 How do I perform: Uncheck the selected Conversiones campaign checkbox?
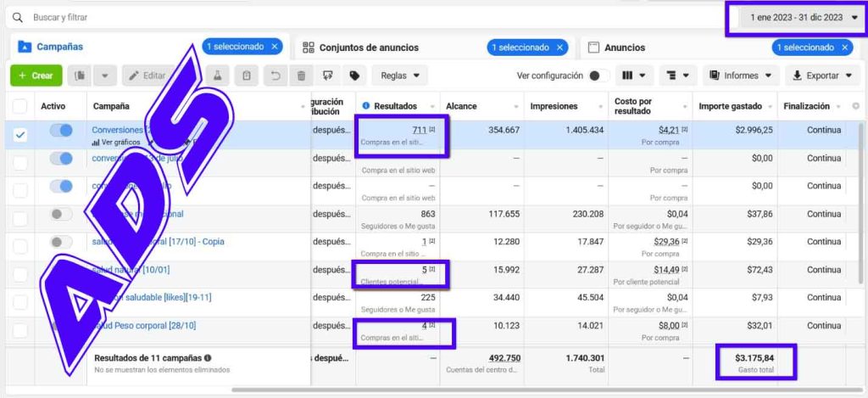20,135
